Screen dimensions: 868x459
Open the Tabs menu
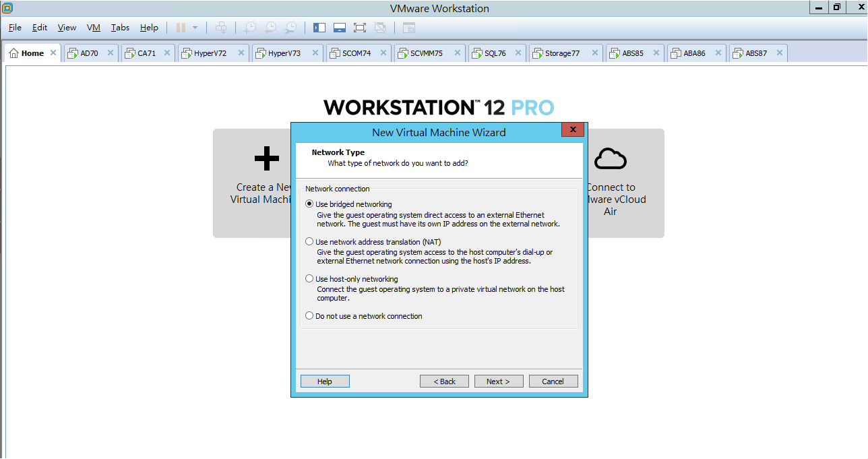(x=121, y=28)
